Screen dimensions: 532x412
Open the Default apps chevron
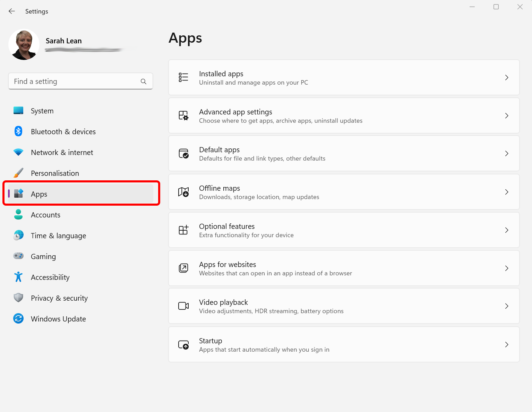507,153
